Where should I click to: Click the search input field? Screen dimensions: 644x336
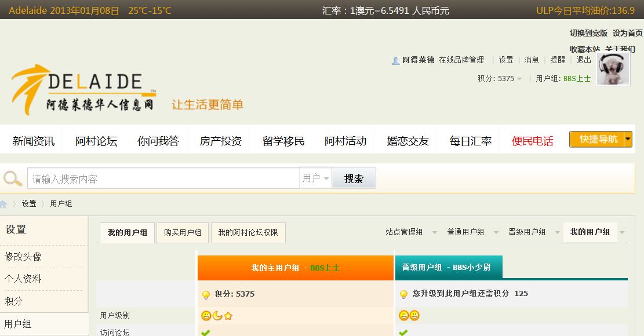pos(163,178)
